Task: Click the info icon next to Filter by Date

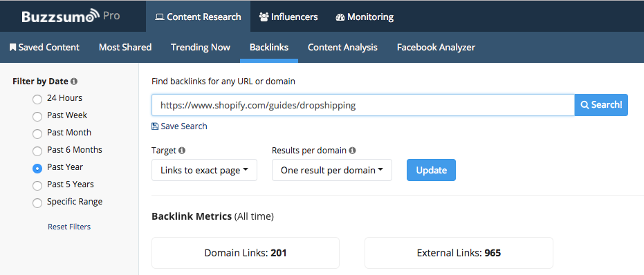Action: point(74,82)
